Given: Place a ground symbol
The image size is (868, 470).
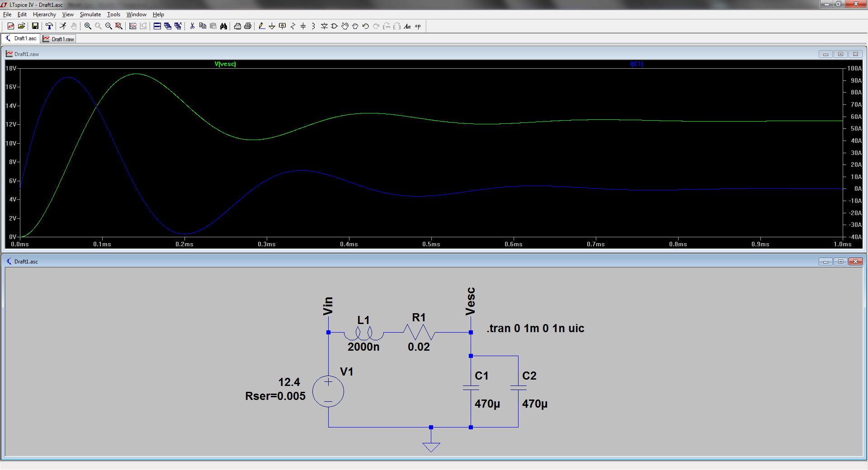Looking at the screenshot, I should pyautogui.click(x=272, y=26).
